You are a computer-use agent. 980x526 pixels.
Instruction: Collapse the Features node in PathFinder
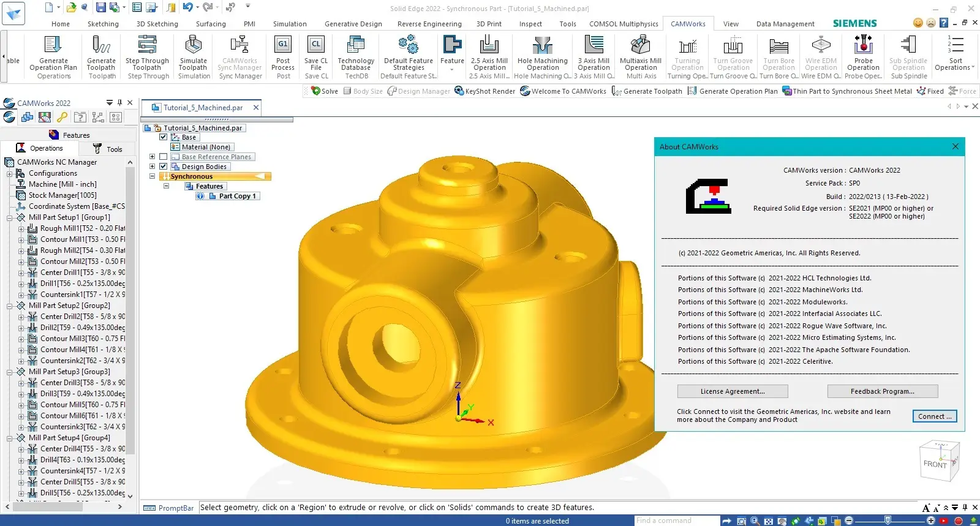click(x=166, y=186)
